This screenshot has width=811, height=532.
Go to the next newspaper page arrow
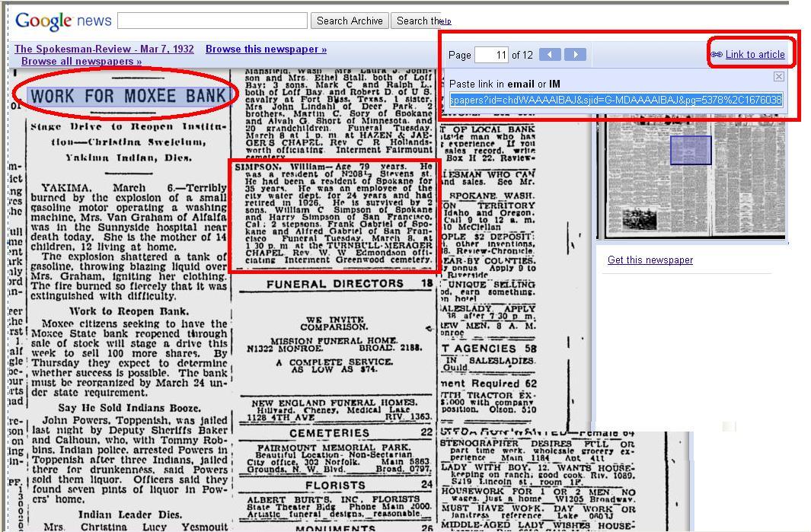(x=575, y=54)
